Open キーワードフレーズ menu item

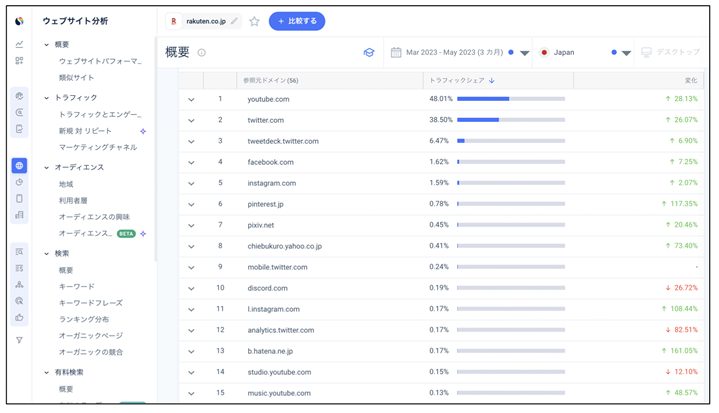[x=90, y=303]
